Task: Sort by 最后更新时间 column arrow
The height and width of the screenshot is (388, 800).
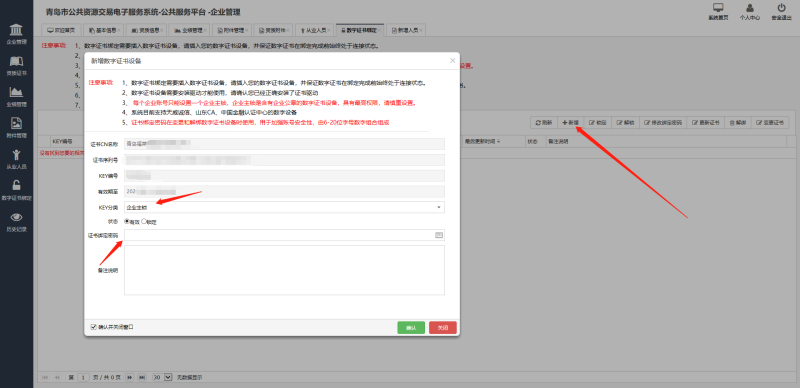Action: [x=498, y=141]
